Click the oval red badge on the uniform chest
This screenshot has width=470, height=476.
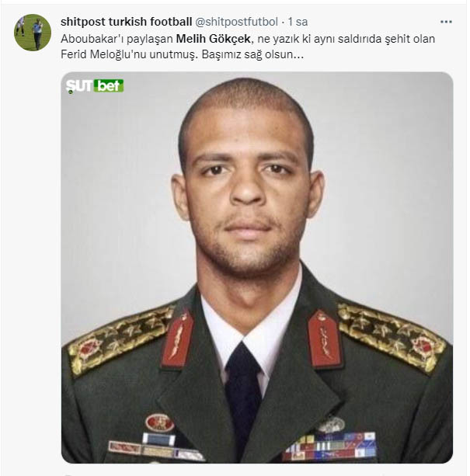(x=159, y=423)
